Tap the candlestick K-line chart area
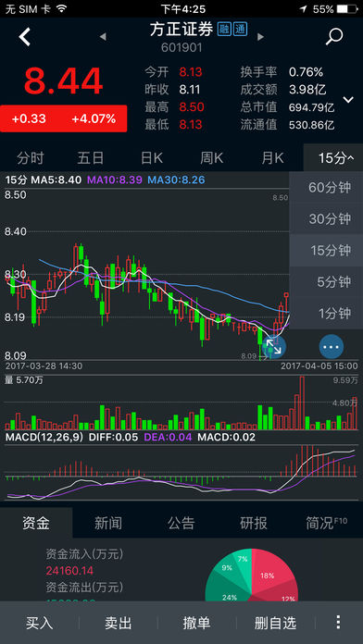363x644 pixels. (x=146, y=275)
